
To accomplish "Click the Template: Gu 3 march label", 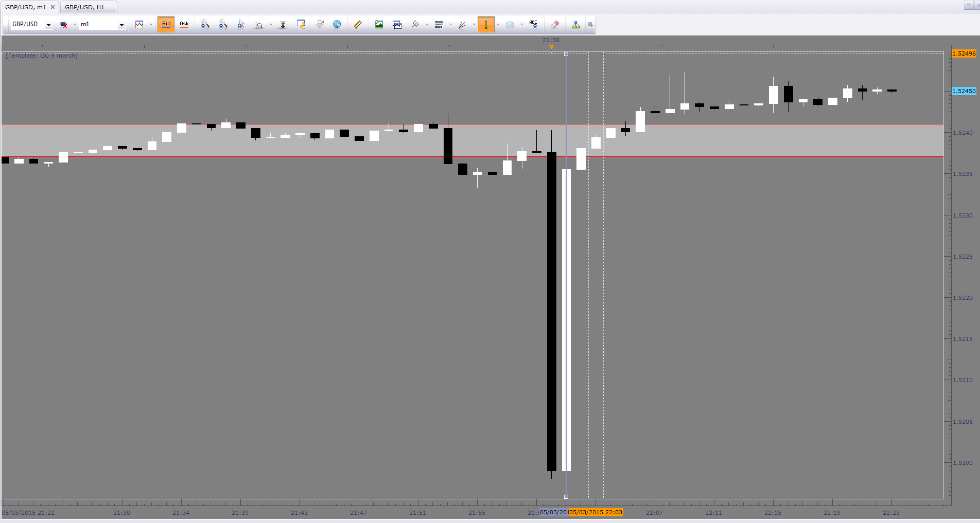I will coord(42,56).
